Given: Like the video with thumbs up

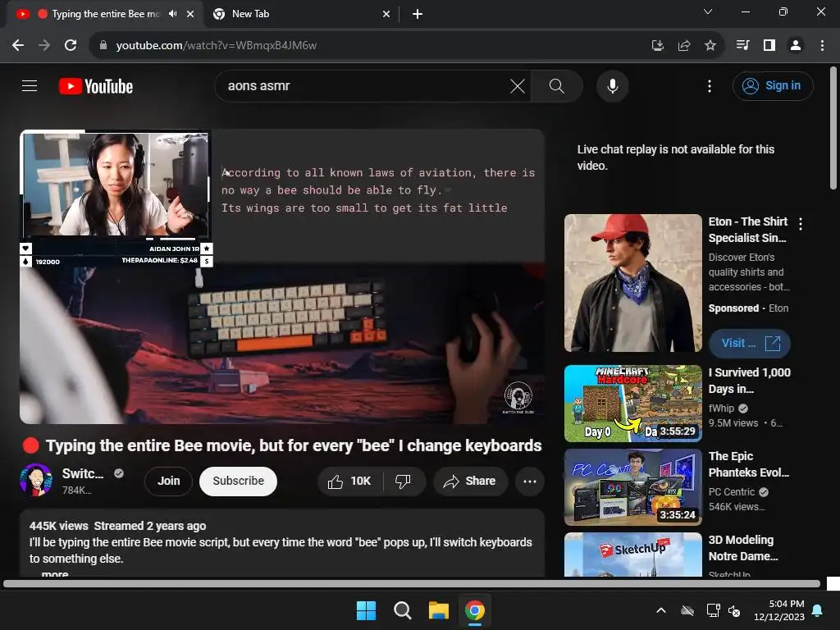Looking at the screenshot, I should pyautogui.click(x=350, y=481).
